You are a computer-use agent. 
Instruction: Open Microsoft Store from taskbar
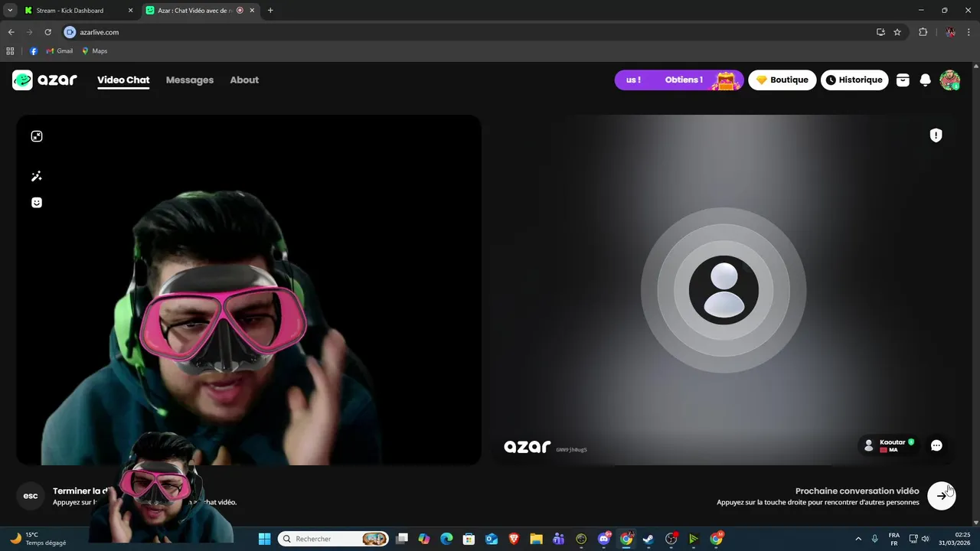tap(469, 539)
